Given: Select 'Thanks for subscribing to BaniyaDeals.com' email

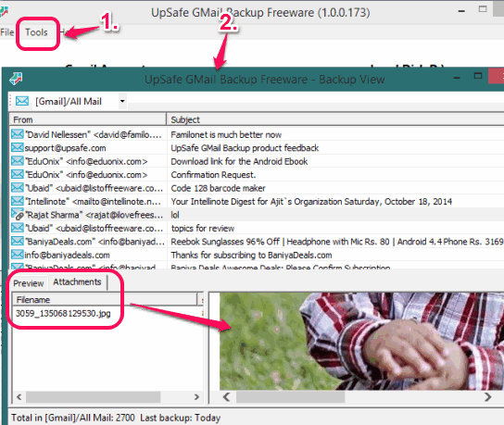Looking at the screenshot, I should coord(251,255).
